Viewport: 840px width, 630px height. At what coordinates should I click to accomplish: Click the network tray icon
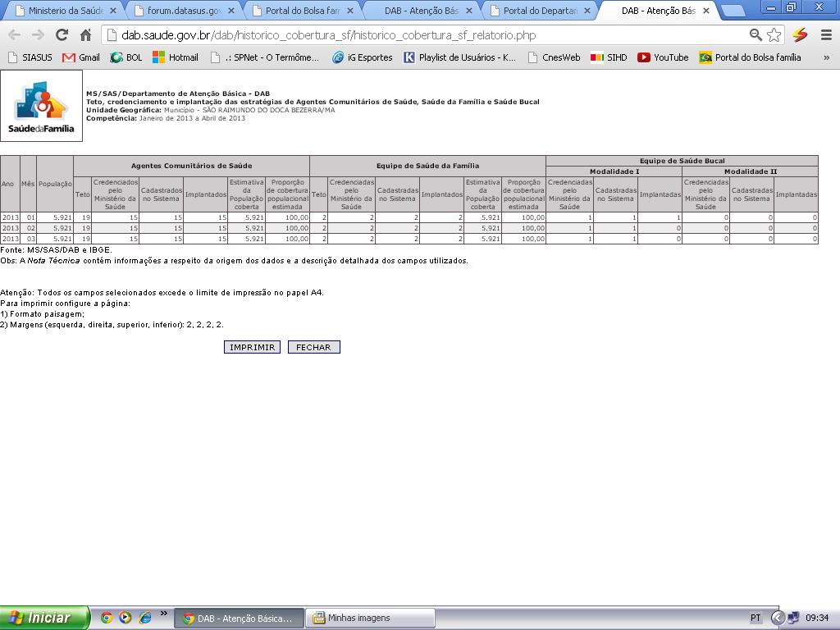[x=793, y=618]
